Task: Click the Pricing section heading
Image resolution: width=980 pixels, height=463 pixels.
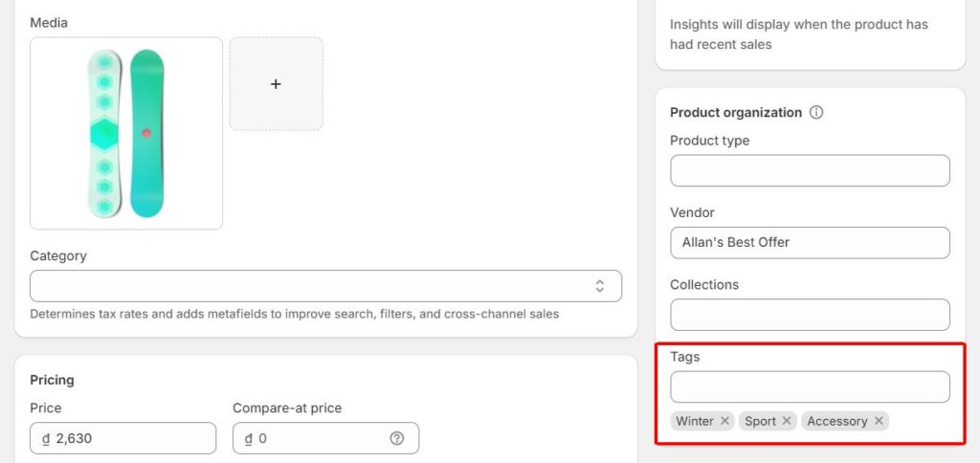Action: (x=52, y=380)
